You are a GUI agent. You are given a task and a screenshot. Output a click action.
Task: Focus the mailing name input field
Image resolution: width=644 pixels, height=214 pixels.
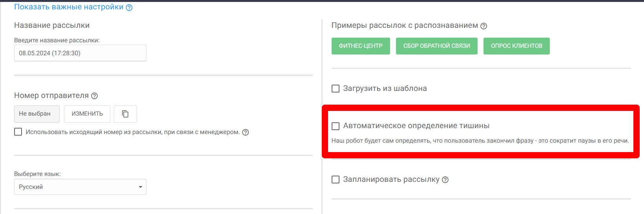(x=80, y=53)
